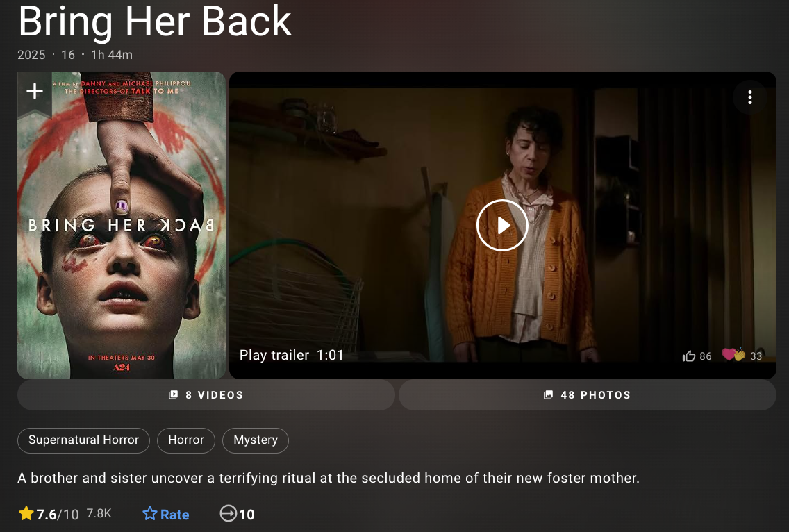
Task: Click the 2025 release year link
Action: click(x=31, y=55)
